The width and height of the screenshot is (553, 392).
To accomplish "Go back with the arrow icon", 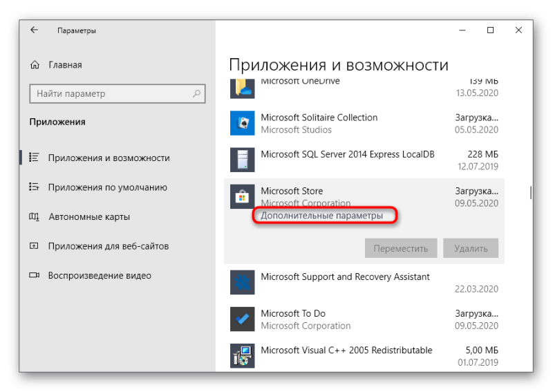I will tap(34, 30).
